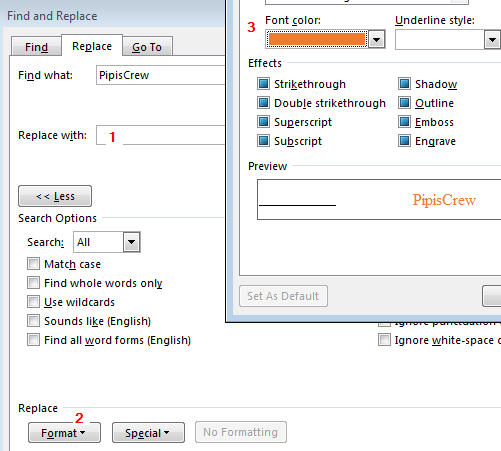This screenshot has width=501, height=451.
Task: Tick the Strikethrough effect checkbox
Action: (x=263, y=84)
